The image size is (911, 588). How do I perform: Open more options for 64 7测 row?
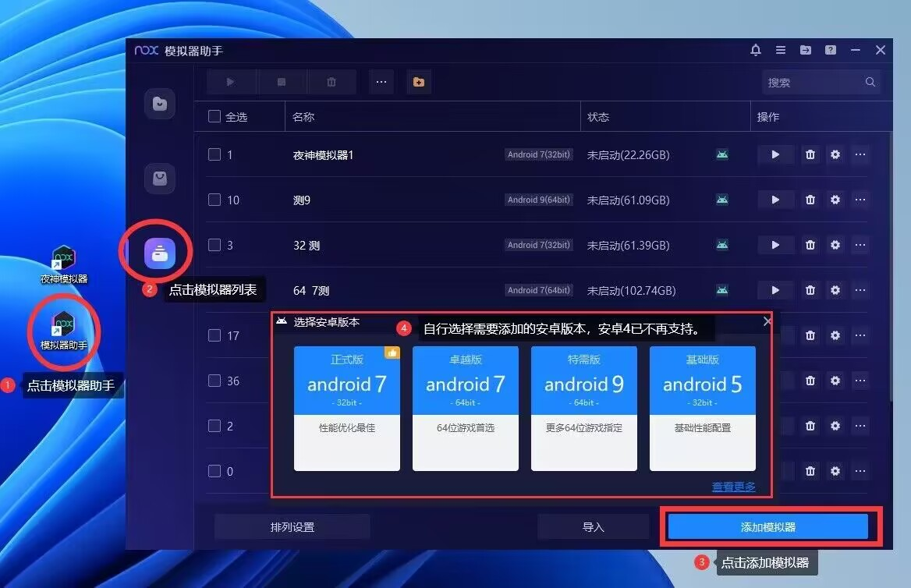point(860,291)
